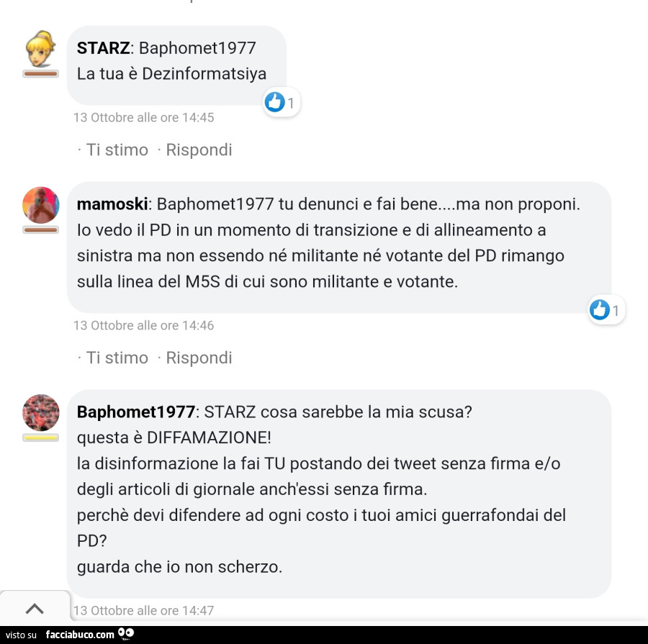Click the facciabuco.com eyes logo icon
The image size is (648, 644).
pyautogui.click(x=126, y=634)
